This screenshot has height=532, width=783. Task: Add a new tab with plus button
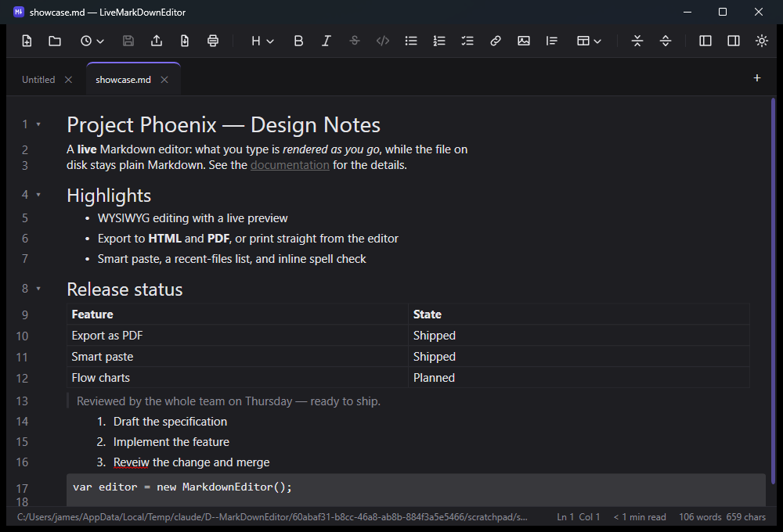click(x=757, y=78)
